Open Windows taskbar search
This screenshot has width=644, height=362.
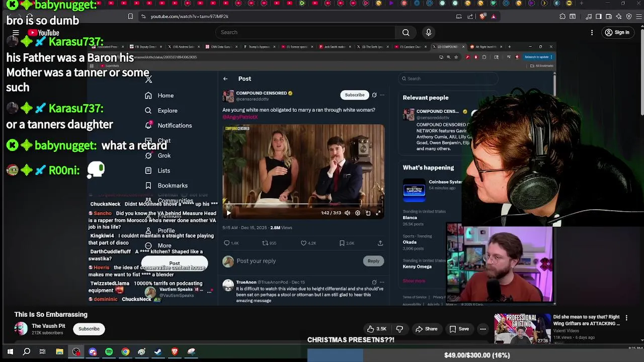tap(27, 352)
